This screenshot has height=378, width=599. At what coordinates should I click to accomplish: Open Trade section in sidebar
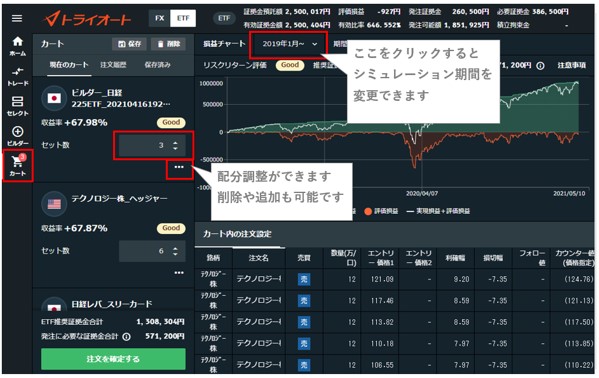point(18,76)
